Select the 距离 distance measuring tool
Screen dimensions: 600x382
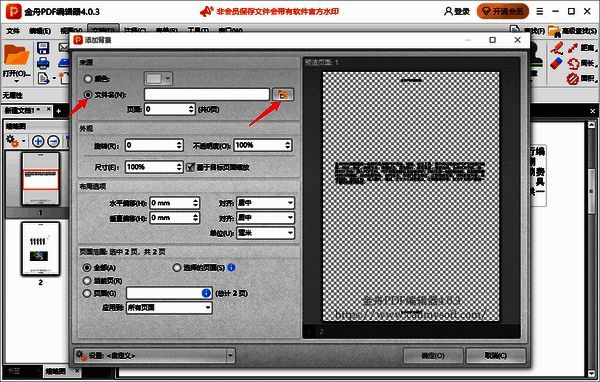coord(582,47)
